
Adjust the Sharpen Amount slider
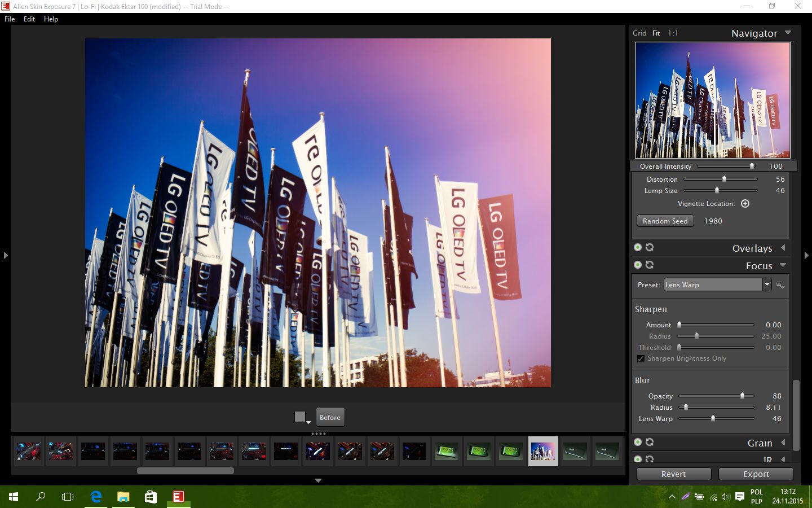coord(716,325)
